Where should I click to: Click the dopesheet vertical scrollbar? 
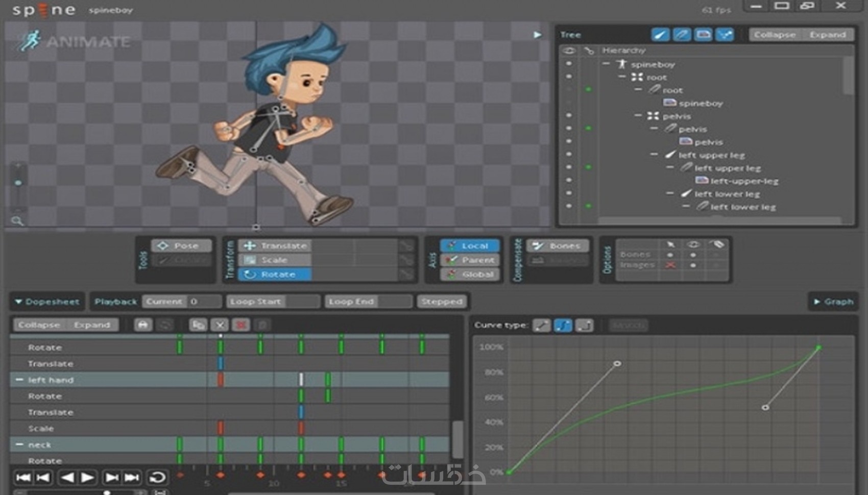coord(457,439)
